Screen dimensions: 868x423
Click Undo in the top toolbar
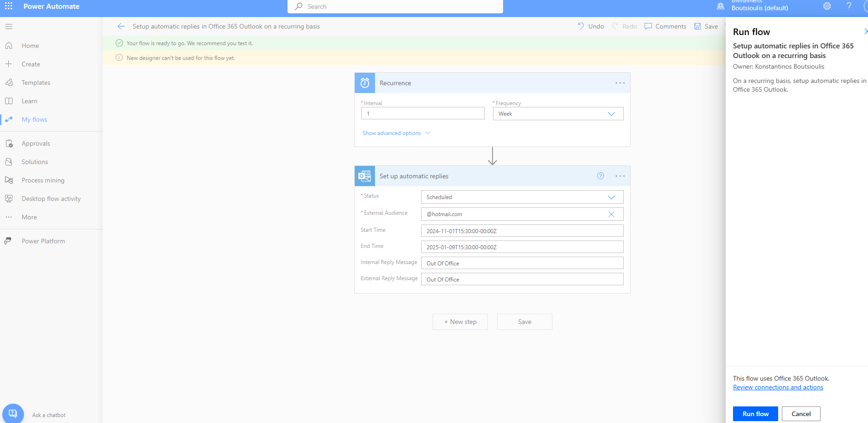591,26
